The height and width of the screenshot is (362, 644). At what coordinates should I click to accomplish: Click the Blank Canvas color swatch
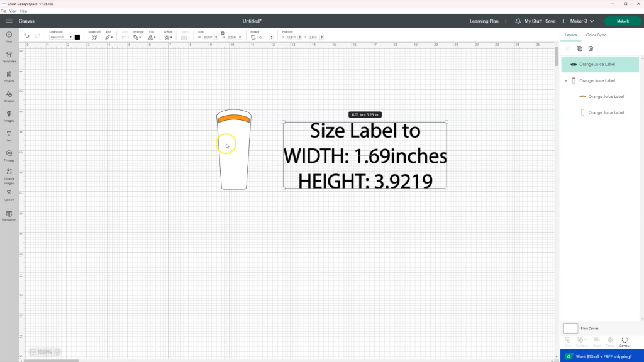click(570, 328)
